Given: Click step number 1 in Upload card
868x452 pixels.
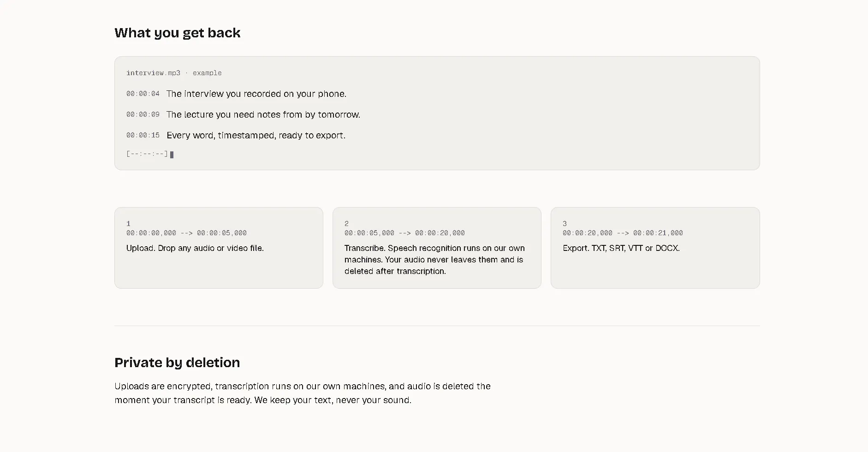Looking at the screenshot, I should 128,224.
